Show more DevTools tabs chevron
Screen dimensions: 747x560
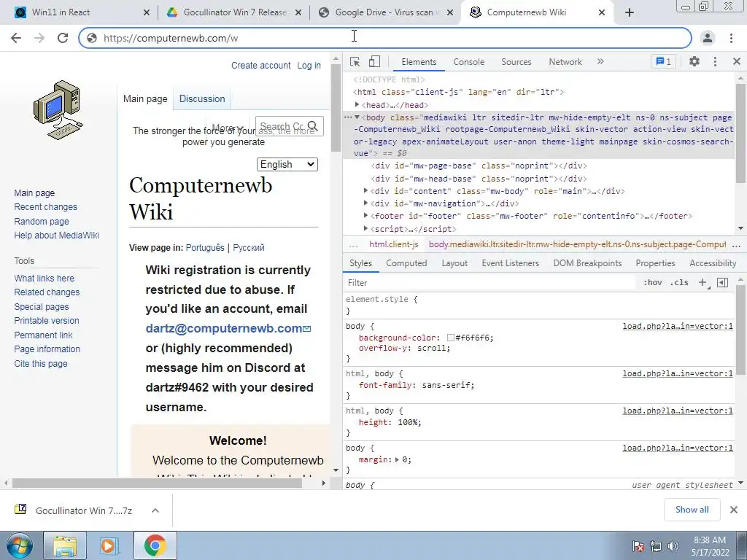[600, 61]
